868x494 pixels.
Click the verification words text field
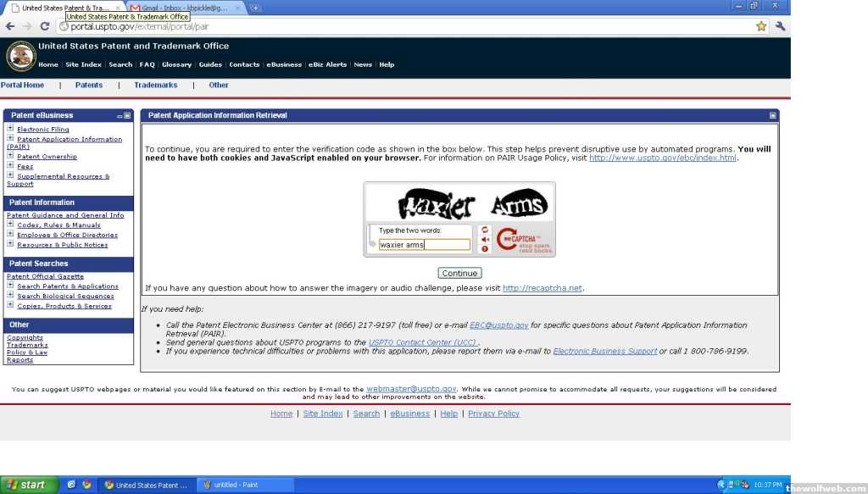[x=424, y=245]
